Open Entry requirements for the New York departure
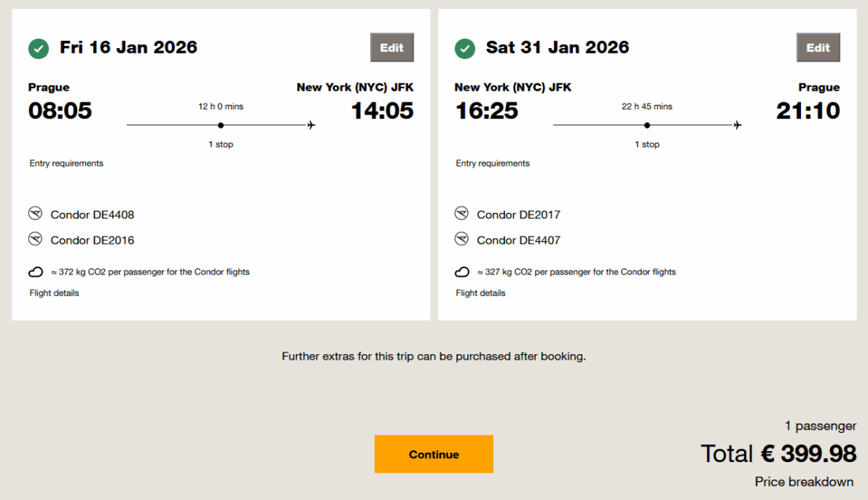This screenshot has width=868, height=500. tap(492, 163)
